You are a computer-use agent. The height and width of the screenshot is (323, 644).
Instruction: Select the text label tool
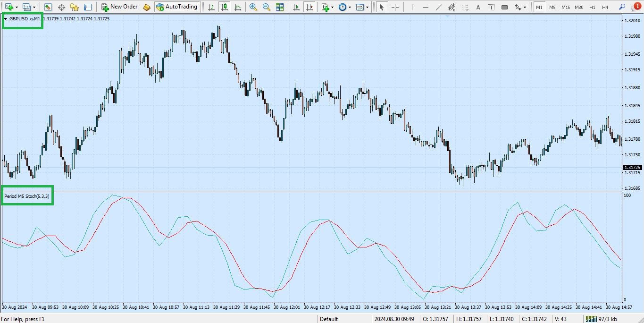(x=492, y=7)
